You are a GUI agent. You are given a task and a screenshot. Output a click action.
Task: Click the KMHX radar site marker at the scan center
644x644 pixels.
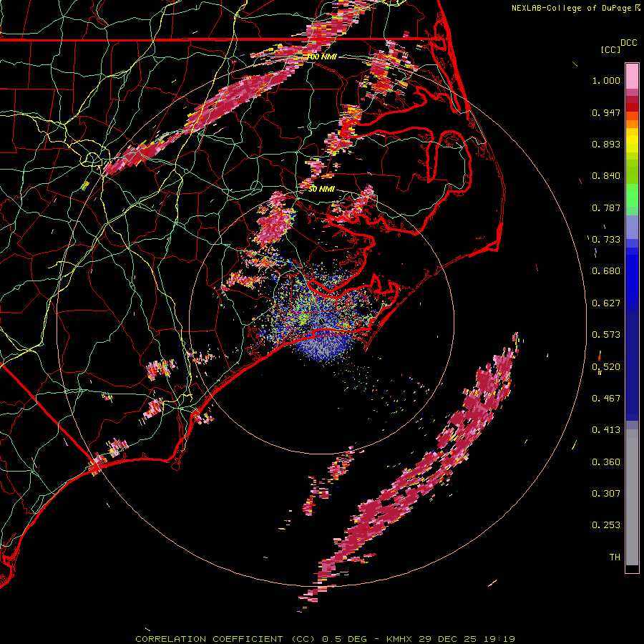point(321,323)
